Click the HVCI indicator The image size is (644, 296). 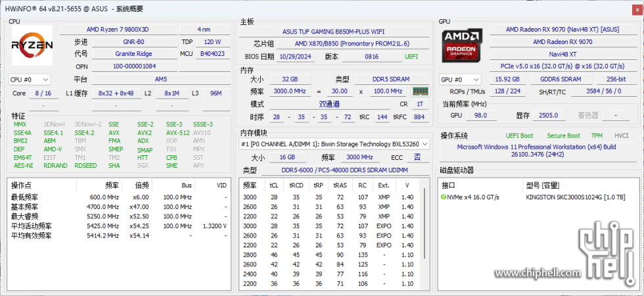622,136
